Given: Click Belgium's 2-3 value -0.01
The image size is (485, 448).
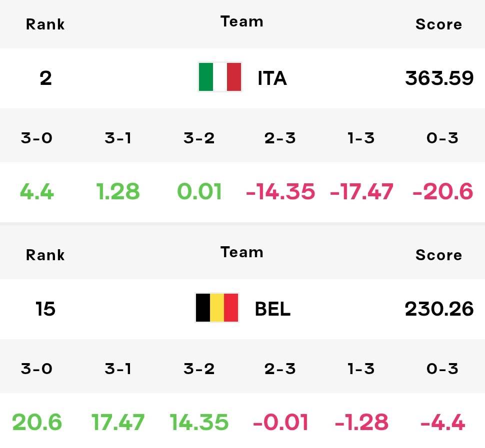Looking at the screenshot, I should pyautogui.click(x=280, y=422).
